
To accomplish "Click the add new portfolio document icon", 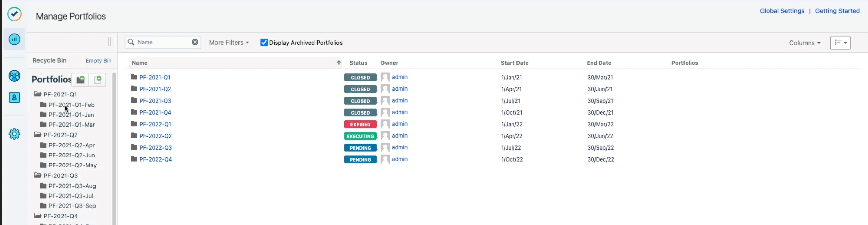I will 98,80.
